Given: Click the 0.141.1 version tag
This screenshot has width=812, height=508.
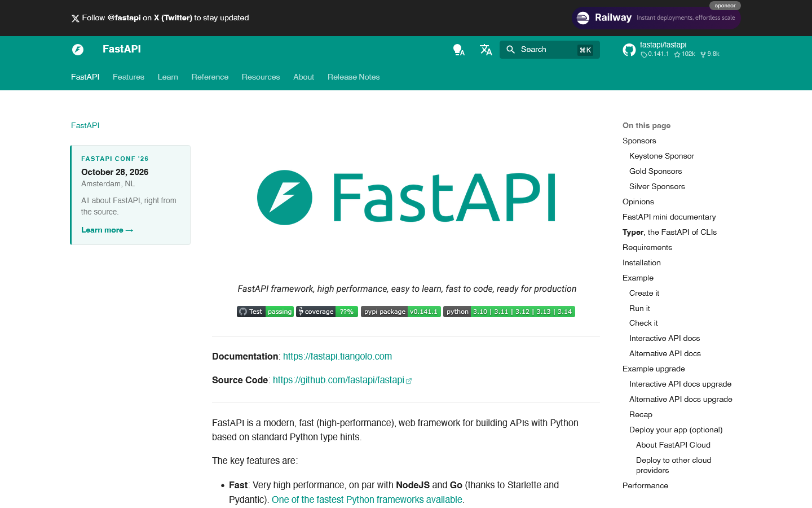Looking at the screenshot, I should pyautogui.click(x=655, y=54).
